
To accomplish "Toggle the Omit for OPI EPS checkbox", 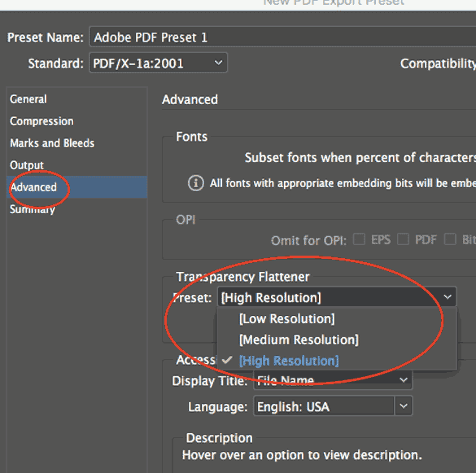I will 359,239.
